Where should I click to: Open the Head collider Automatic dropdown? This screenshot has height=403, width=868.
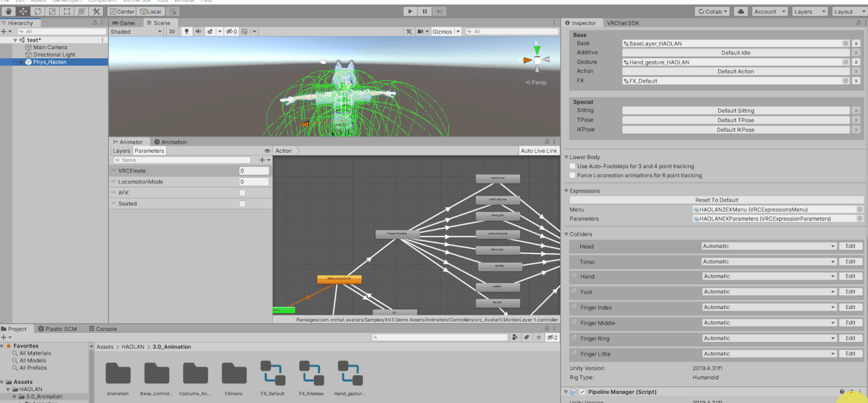click(768, 246)
